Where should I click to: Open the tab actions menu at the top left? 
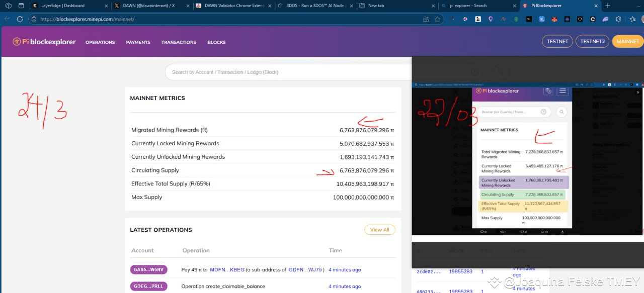21,6
